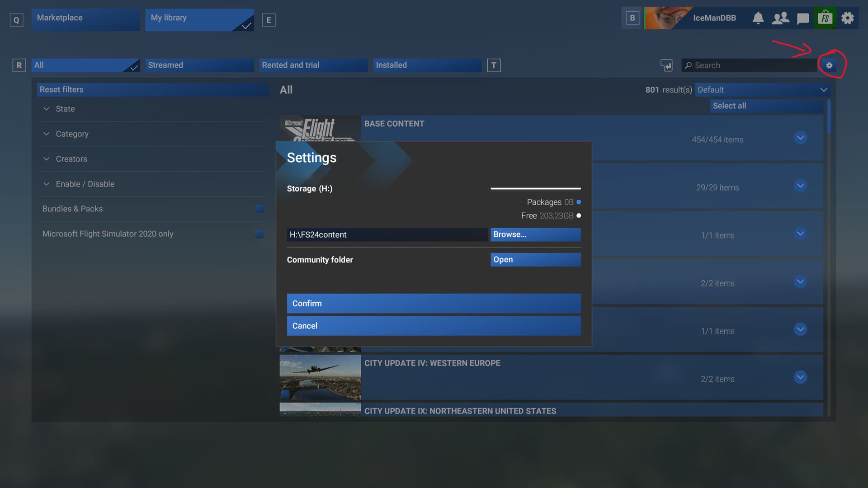Expand the Creators filter section
Viewport: 868px width, 488px height.
(x=152, y=159)
